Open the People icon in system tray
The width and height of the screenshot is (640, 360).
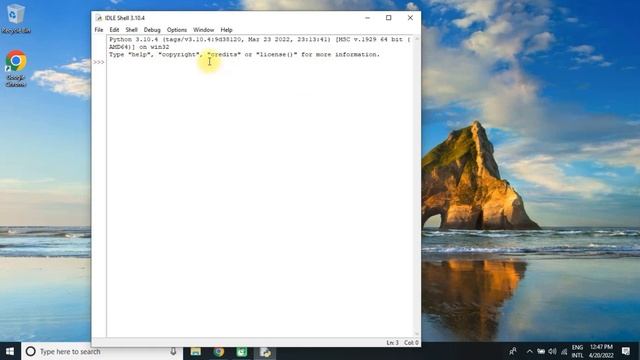(513, 351)
